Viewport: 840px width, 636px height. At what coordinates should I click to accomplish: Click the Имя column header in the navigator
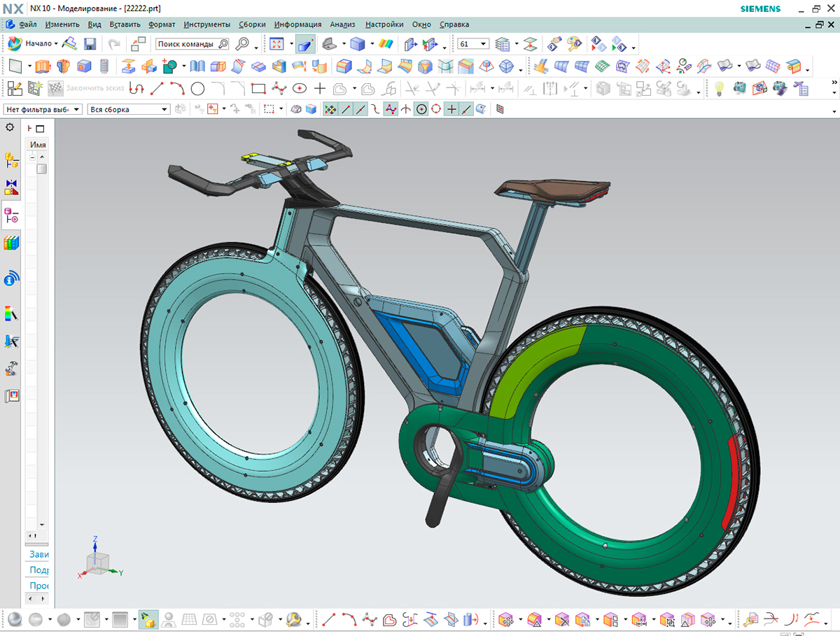point(38,144)
